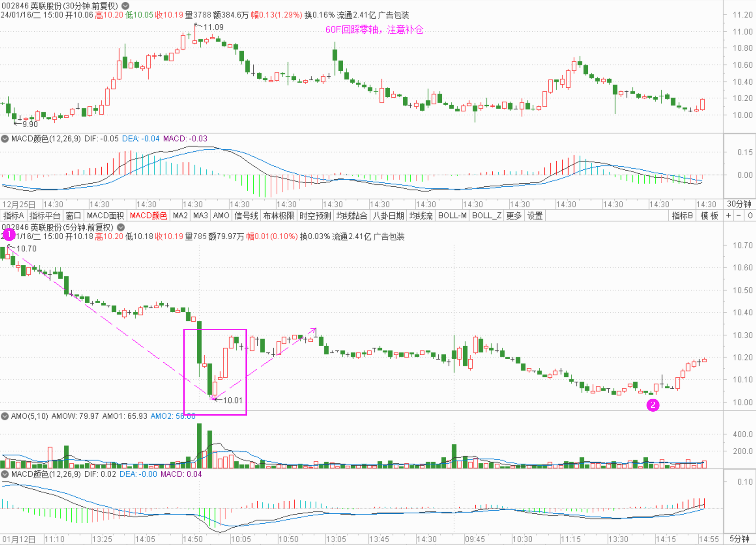The width and height of the screenshot is (756, 545).
Task: Click the AMO2 value label
Action: pyautogui.click(x=173, y=416)
